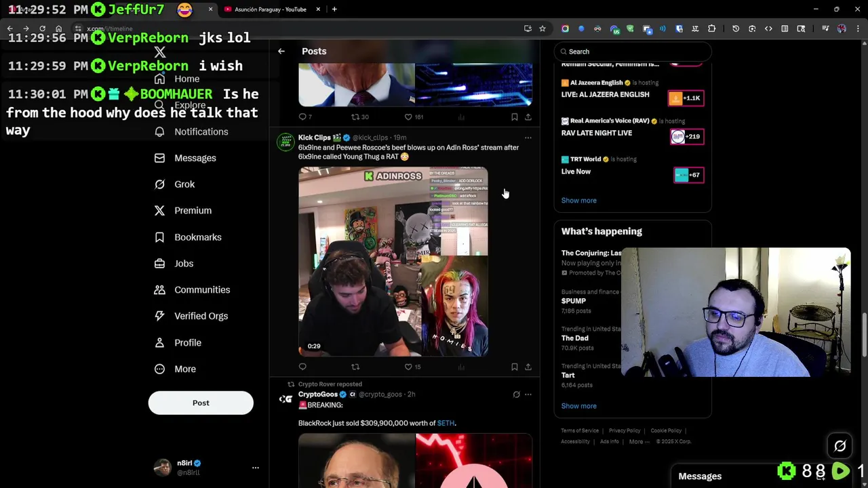
Task: Open more options on CryptoGoos post
Action: click(x=528, y=394)
